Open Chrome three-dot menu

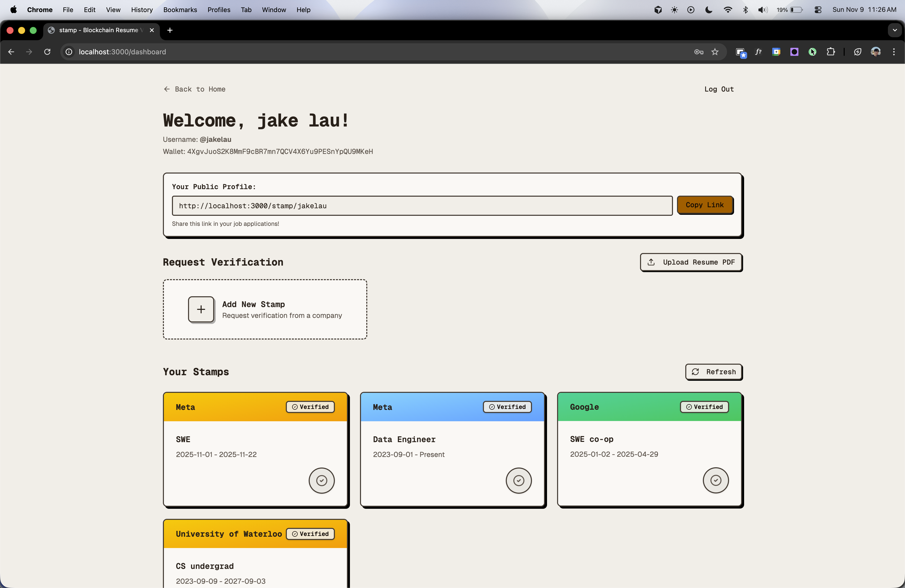894,52
